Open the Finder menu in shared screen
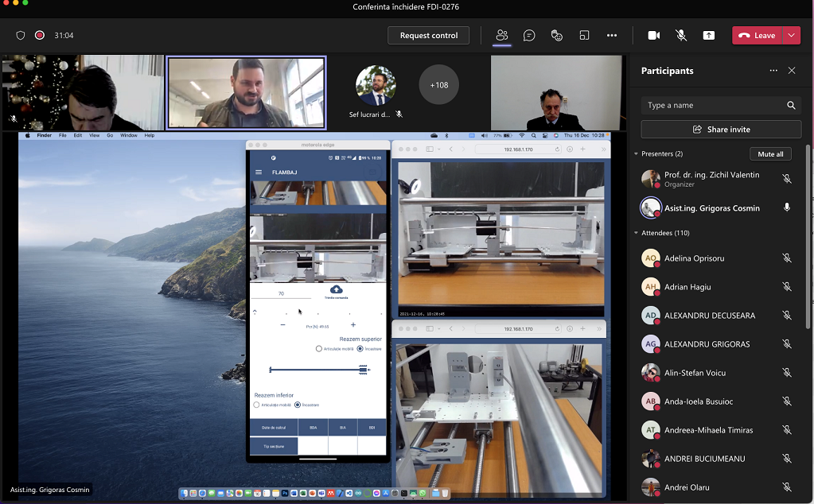Image resolution: width=814 pixels, height=504 pixels. point(44,136)
